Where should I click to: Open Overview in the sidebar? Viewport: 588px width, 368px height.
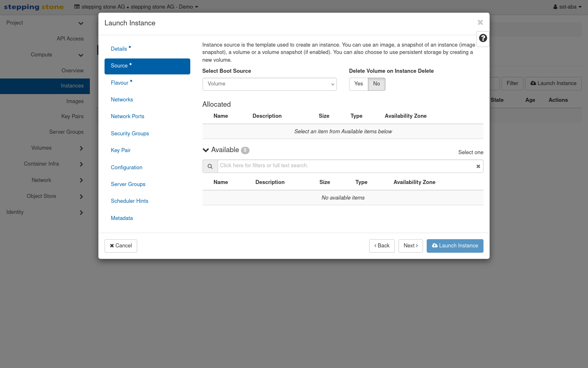[45, 71]
